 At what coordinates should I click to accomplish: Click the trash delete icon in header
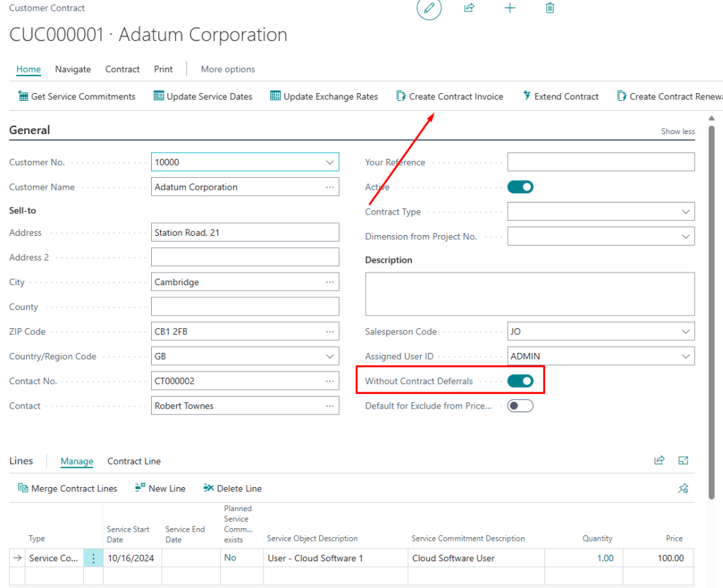(550, 8)
